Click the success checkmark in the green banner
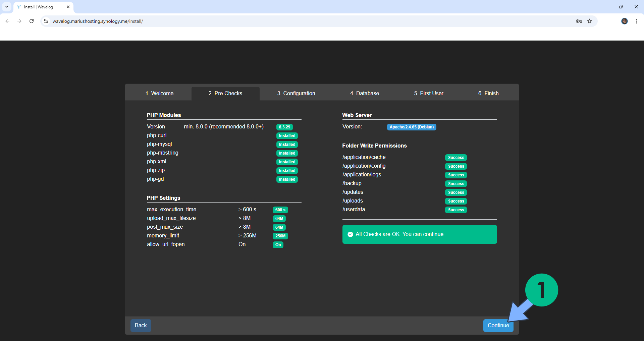The image size is (644, 341). pos(350,234)
